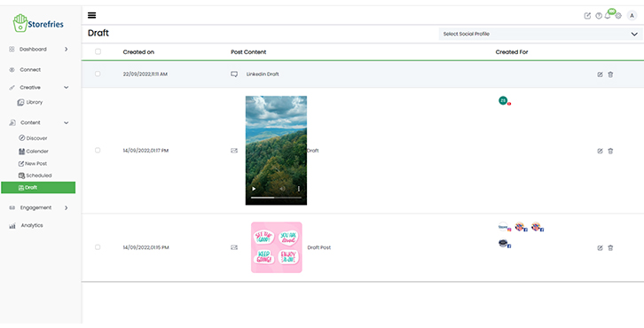The image size is (644, 328).
Task: Mute the forest video volume icon
Action: tap(283, 189)
